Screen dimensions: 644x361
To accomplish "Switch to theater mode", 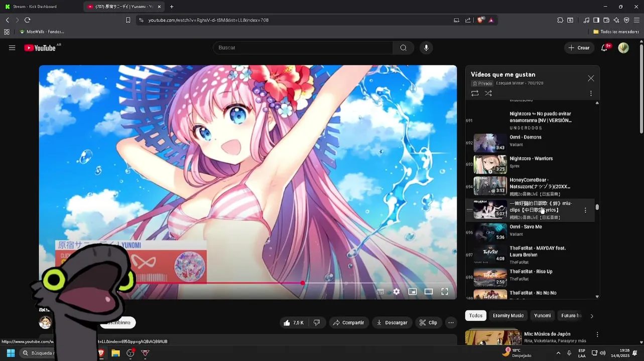I will (x=429, y=291).
